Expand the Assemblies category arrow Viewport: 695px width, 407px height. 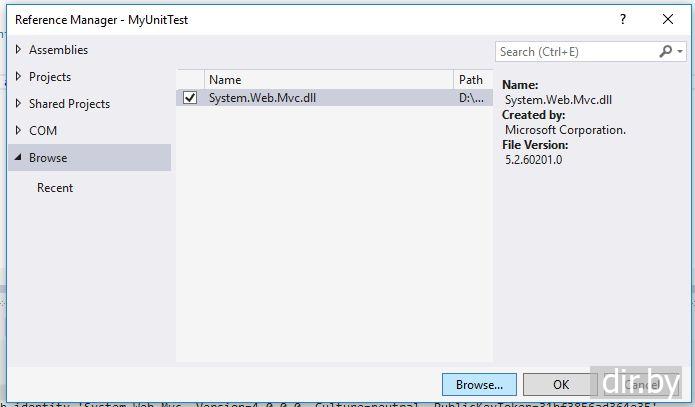click(x=18, y=49)
